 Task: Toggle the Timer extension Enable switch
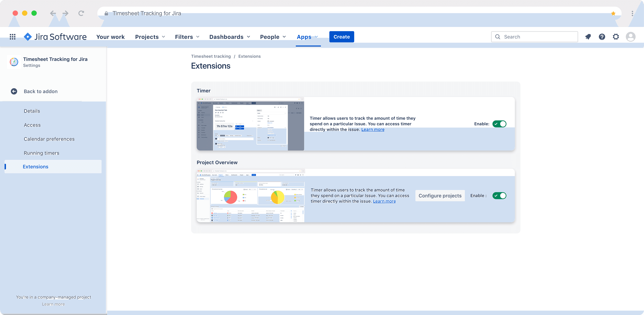(x=499, y=124)
